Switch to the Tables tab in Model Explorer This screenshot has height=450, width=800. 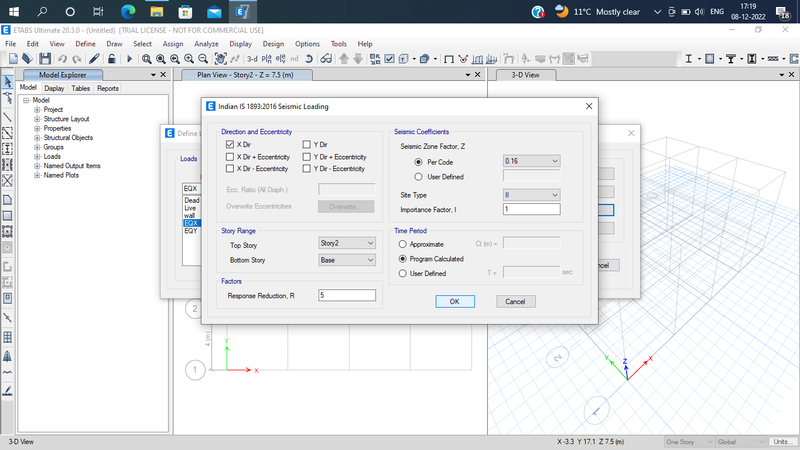coord(80,88)
